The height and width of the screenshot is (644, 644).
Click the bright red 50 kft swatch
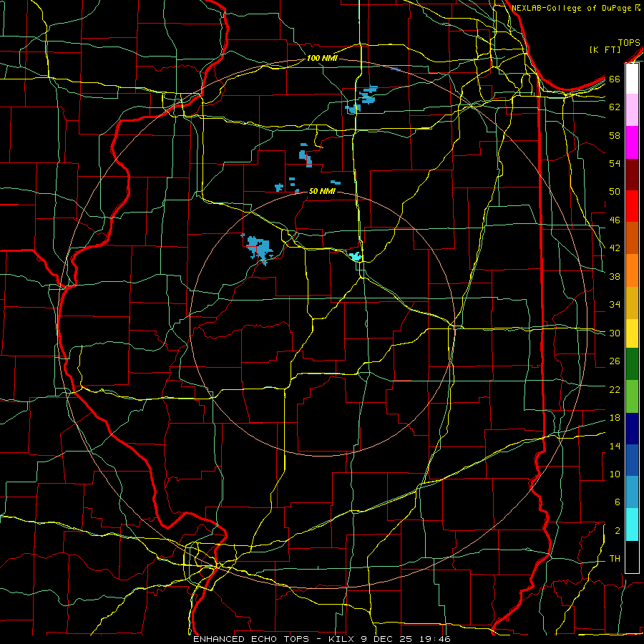click(632, 206)
